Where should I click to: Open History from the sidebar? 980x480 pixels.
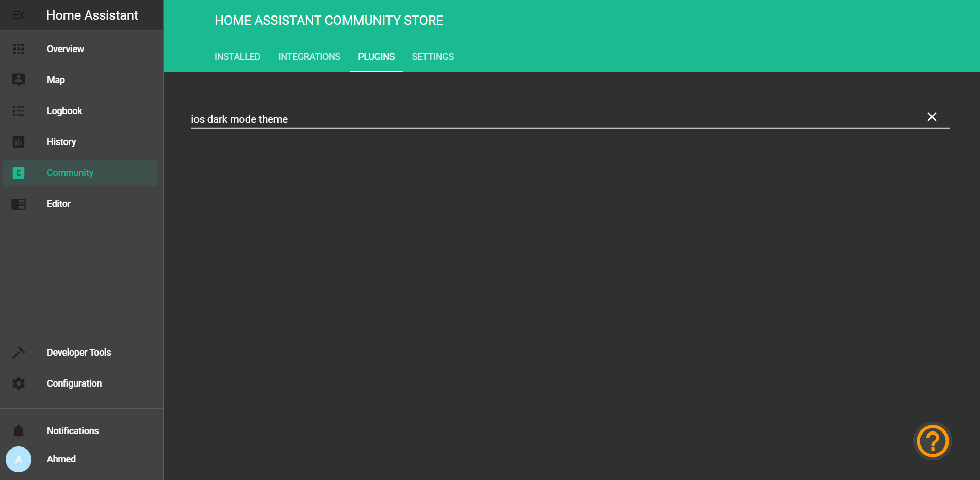point(61,142)
